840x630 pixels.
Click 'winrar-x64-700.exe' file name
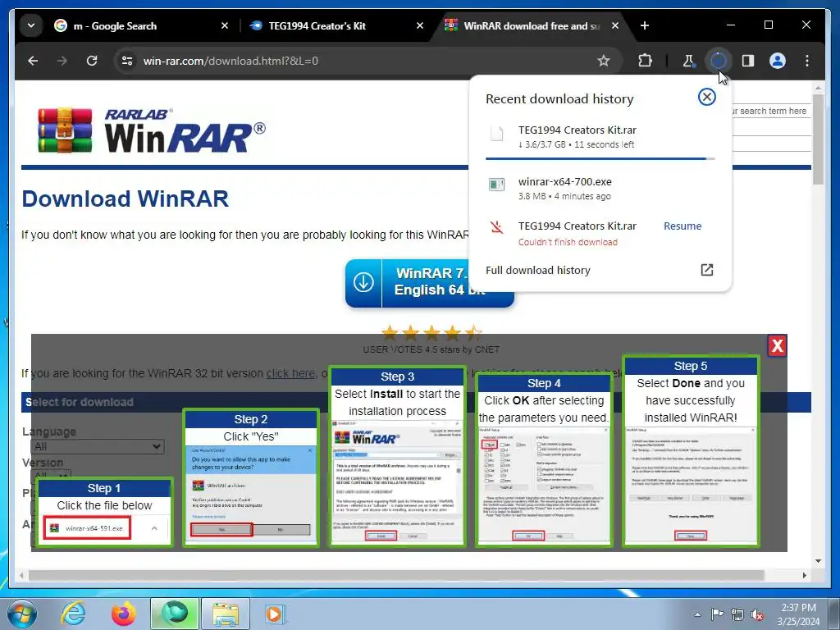pos(564,181)
